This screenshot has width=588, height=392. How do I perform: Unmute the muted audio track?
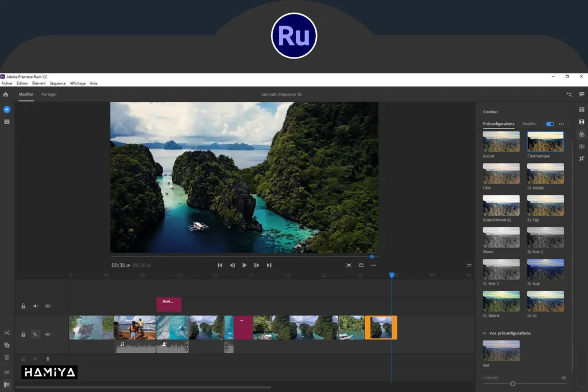click(x=36, y=334)
